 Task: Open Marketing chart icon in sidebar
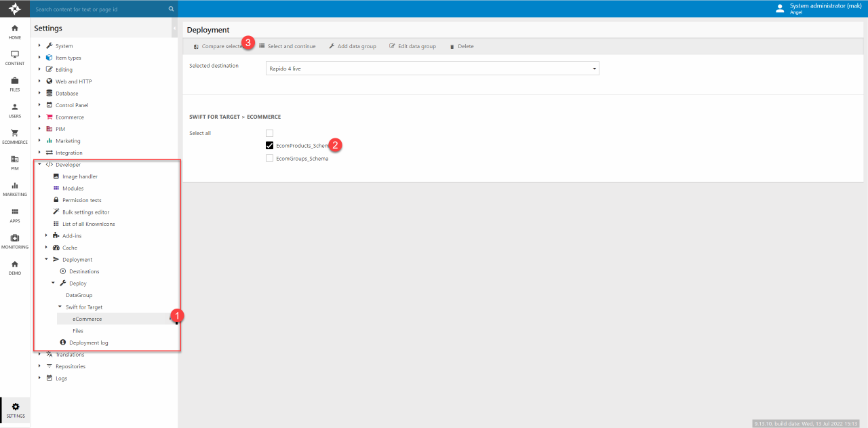pos(15,189)
